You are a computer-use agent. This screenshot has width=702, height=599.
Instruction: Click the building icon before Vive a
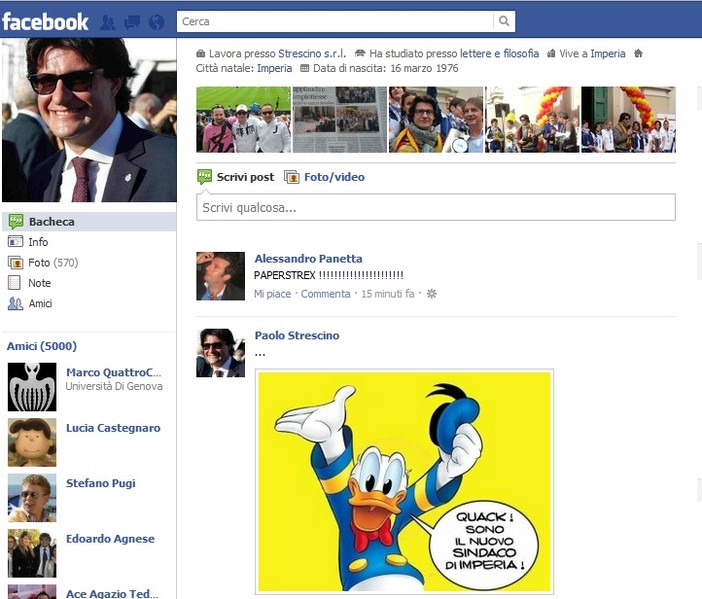(551, 54)
